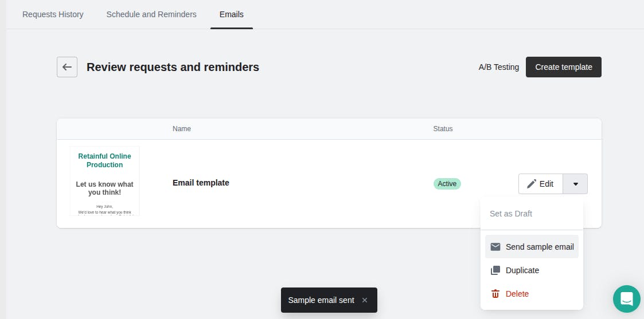Open the Requests History tab
Viewport: 644px width, 319px height.
point(53,14)
